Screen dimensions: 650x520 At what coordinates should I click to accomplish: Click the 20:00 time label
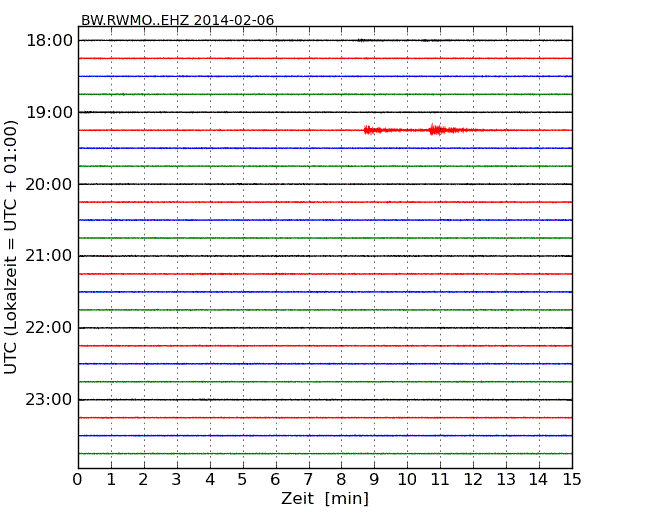[x=49, y=184]
